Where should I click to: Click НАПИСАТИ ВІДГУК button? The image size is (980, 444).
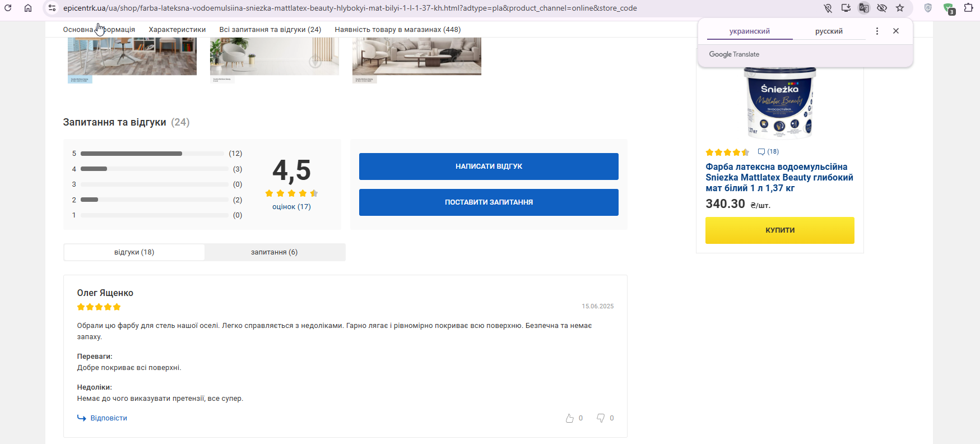click(489, 166)
